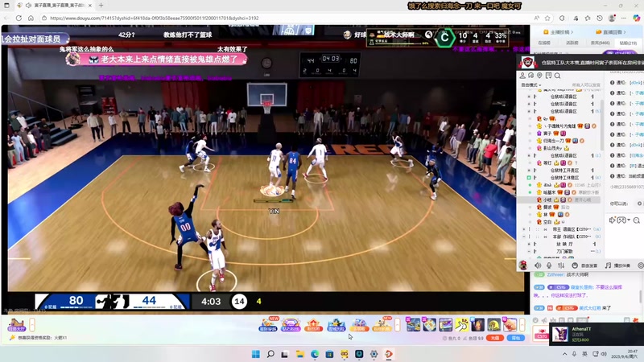Expand the 仓鼠特工开黑区 channel
This screenshot has width=644, height=362.
tap(529, 170)
